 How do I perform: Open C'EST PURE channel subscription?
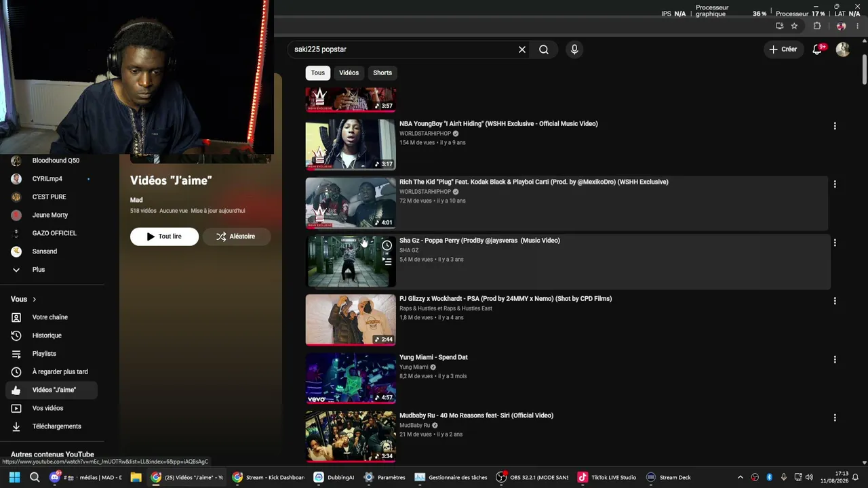pos(51,197)
